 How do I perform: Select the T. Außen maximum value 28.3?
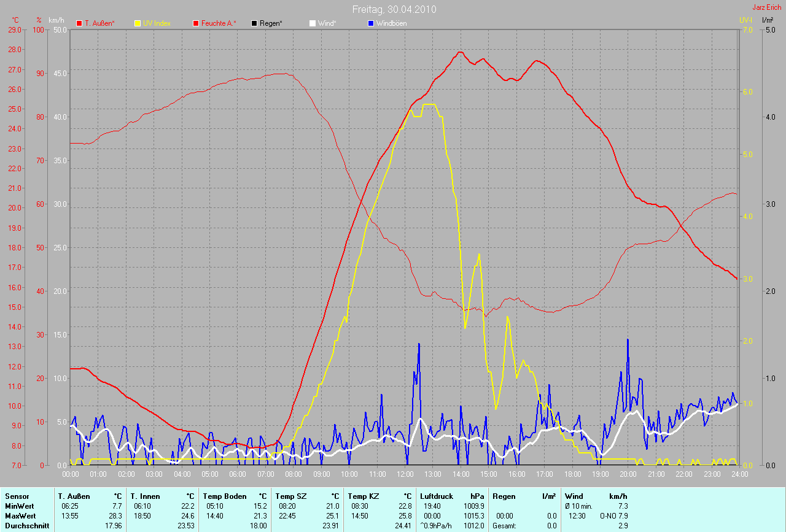coord(115,515)
